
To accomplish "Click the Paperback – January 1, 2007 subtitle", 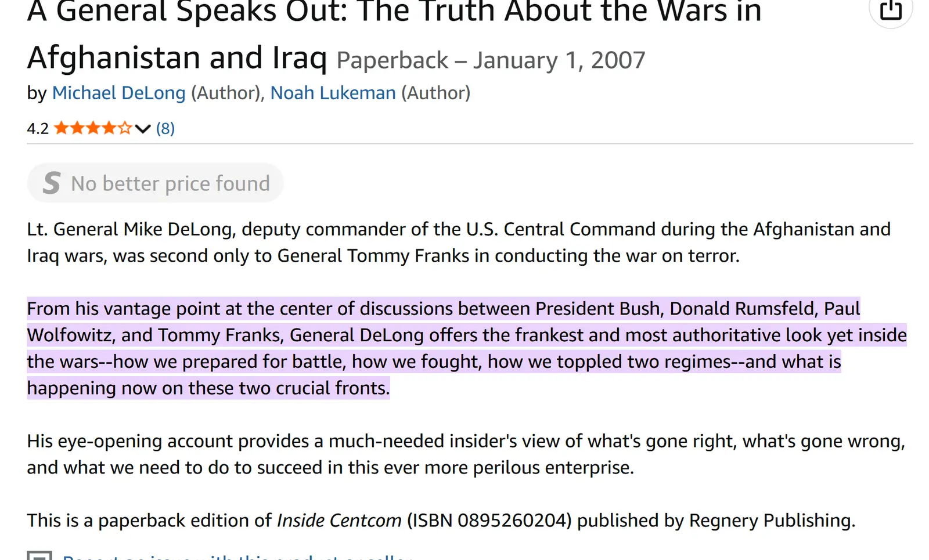I will 491,60.
